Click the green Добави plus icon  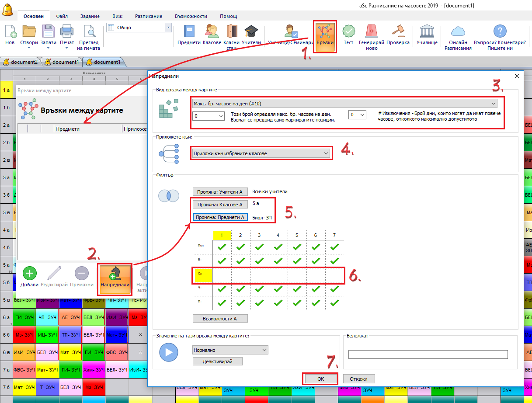coord(29,274)
